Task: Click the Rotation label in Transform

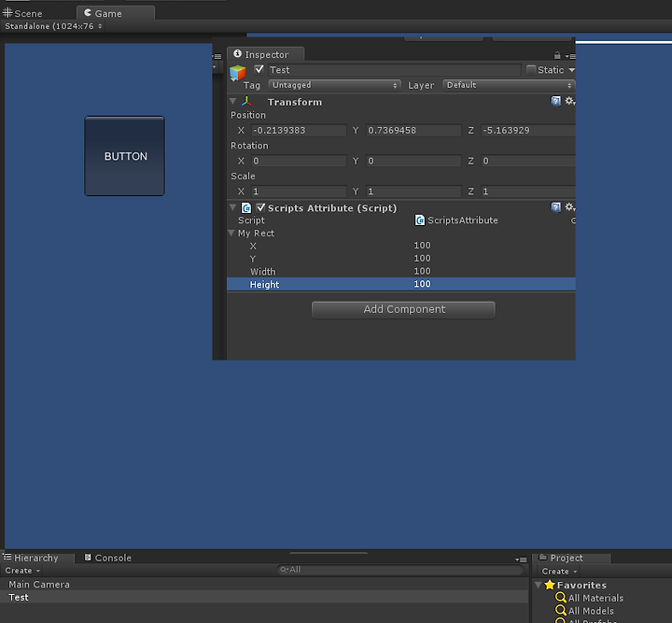Action: (x=249, y=146)
